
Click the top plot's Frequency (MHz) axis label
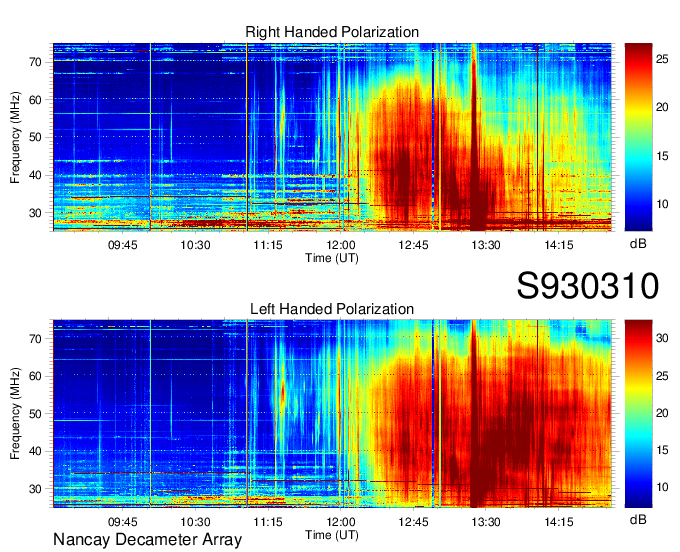[x=16, y=137]
